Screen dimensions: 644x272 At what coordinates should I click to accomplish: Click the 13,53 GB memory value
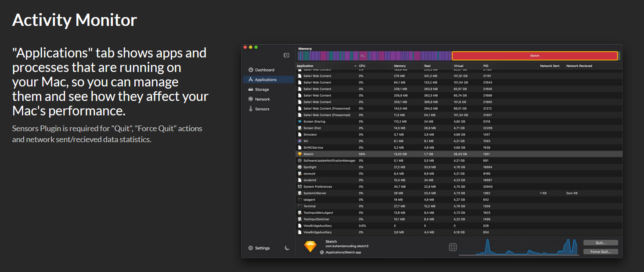pos(400,154)
